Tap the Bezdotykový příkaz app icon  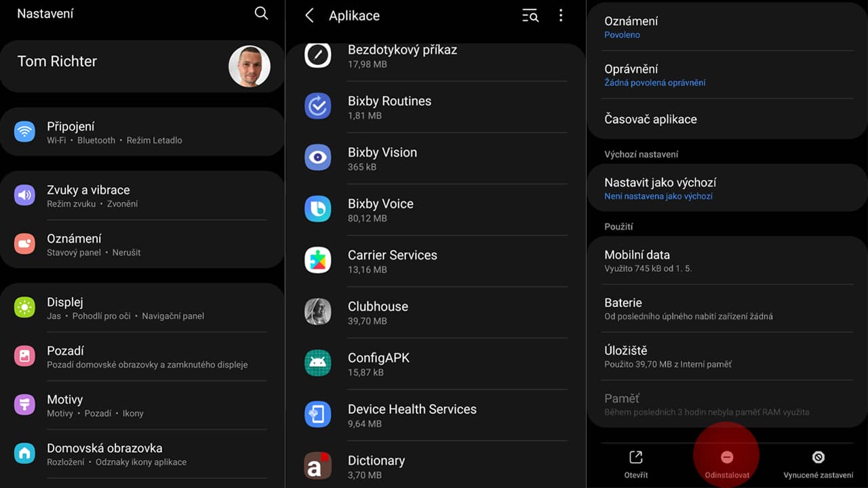point(317,56)
